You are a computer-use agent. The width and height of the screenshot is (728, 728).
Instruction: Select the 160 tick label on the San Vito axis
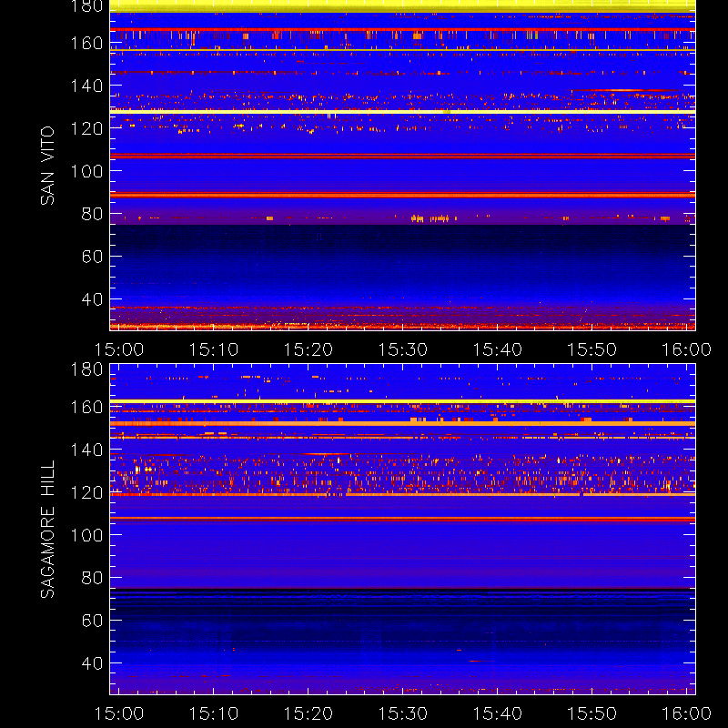point(86,43)
